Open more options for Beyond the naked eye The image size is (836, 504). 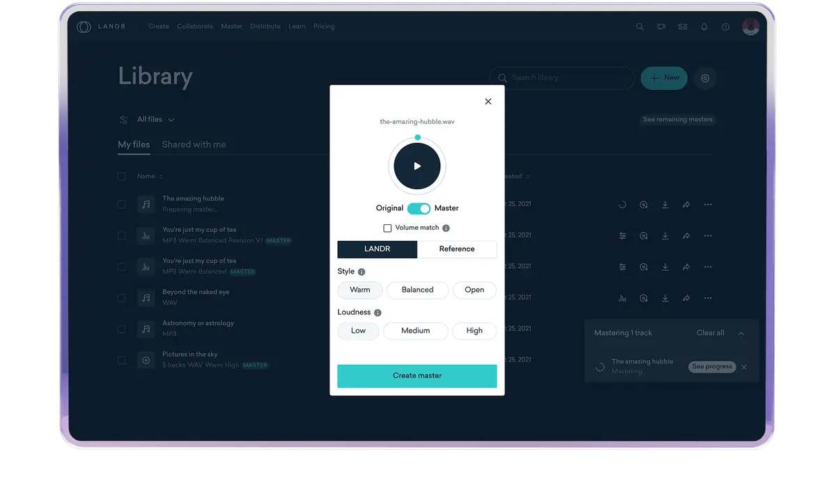tap(708, 298)
